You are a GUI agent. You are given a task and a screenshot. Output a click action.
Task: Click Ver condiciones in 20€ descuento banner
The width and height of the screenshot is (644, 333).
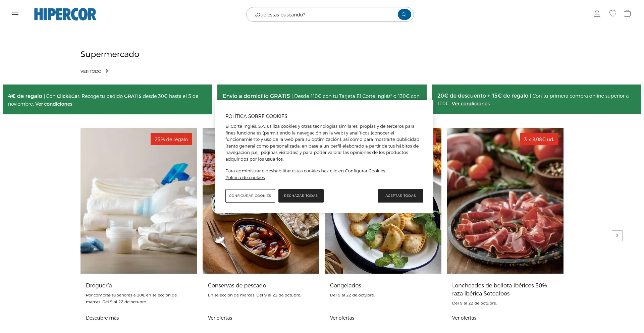pos(471,104)
